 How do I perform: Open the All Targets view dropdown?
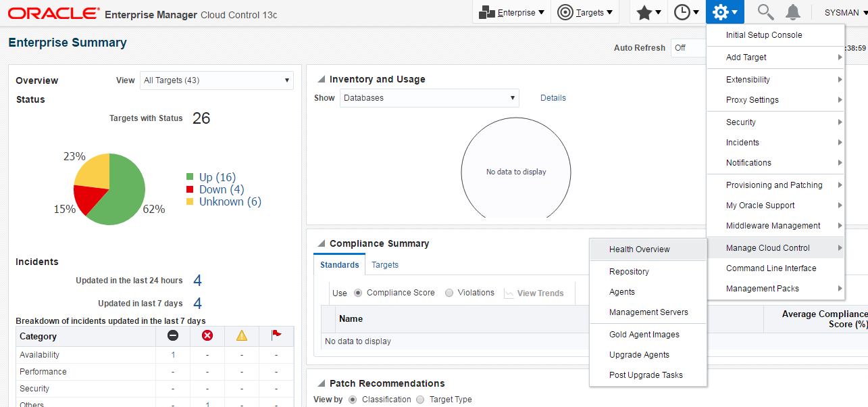tap(216, 80)
